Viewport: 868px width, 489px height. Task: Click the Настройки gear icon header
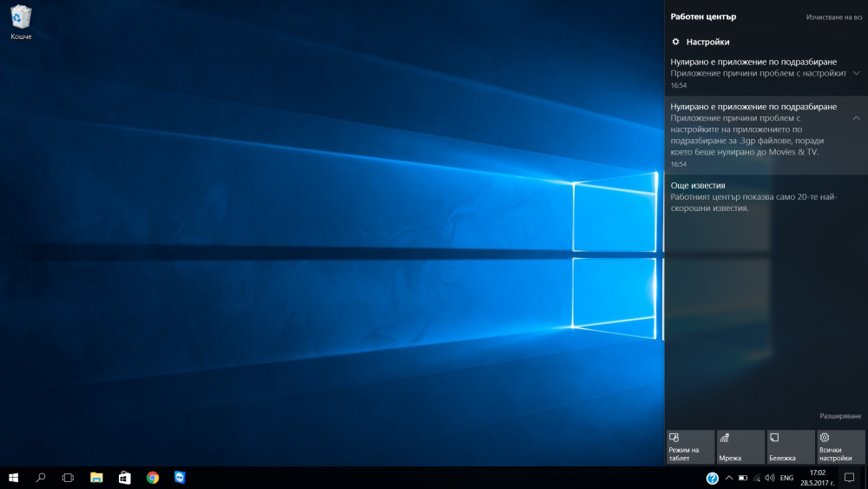675,42
